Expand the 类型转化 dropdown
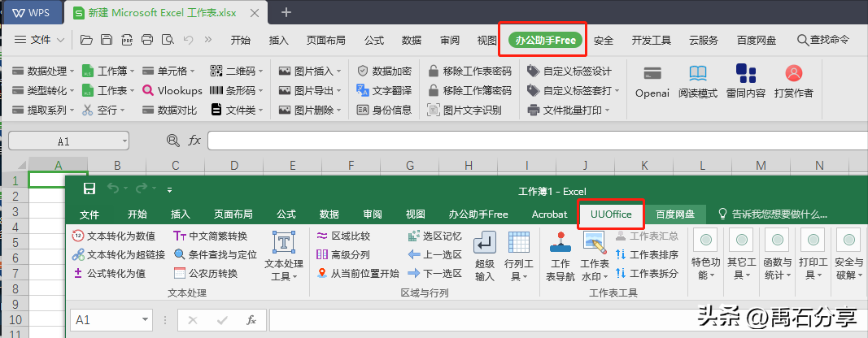 coord(72,91)
